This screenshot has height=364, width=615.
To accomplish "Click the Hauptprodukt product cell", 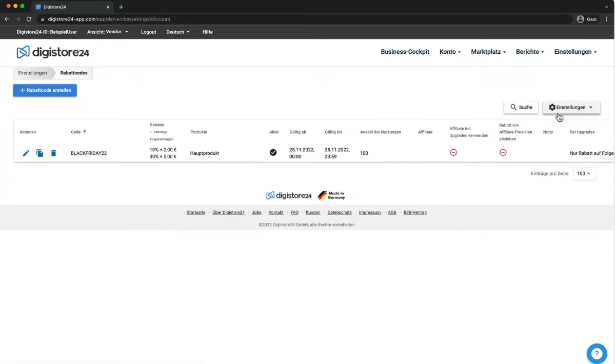I will 205,153.
